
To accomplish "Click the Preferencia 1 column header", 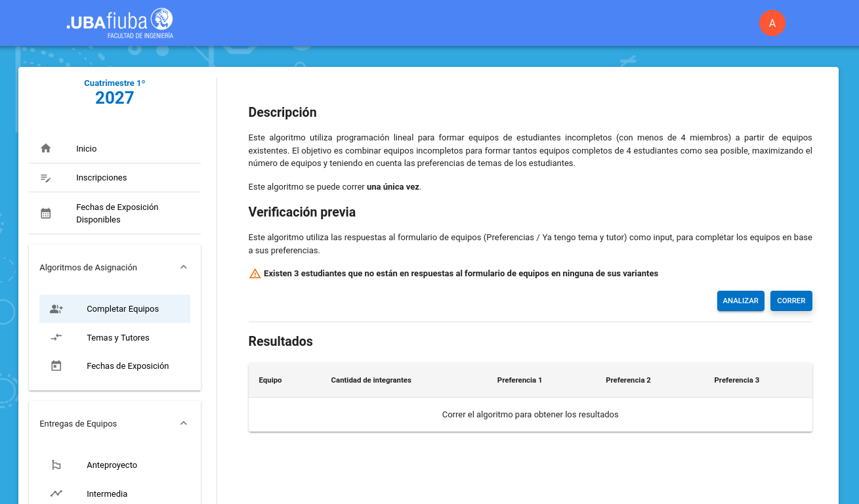I will tap(519, 380).
